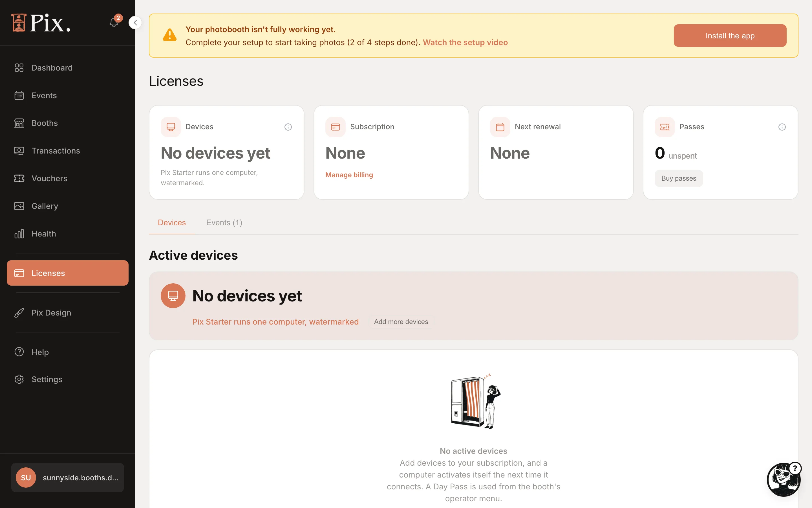
Task: Show info for the Devices card
Action: (288, 127)
